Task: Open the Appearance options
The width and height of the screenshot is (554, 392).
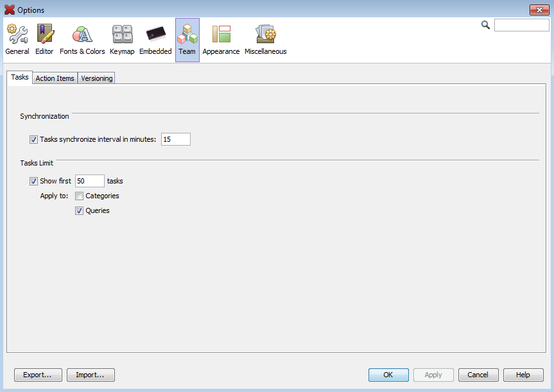Action: pos(221,40)
